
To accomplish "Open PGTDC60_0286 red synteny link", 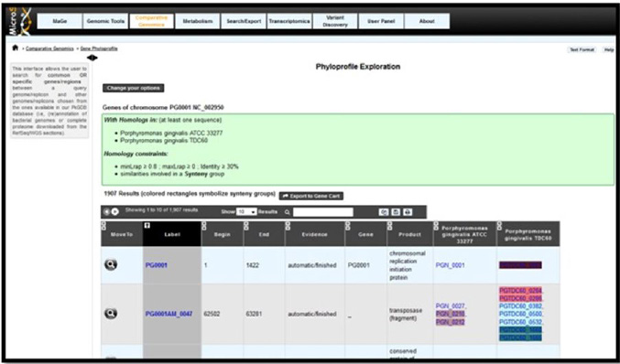I will click(521, 298).
